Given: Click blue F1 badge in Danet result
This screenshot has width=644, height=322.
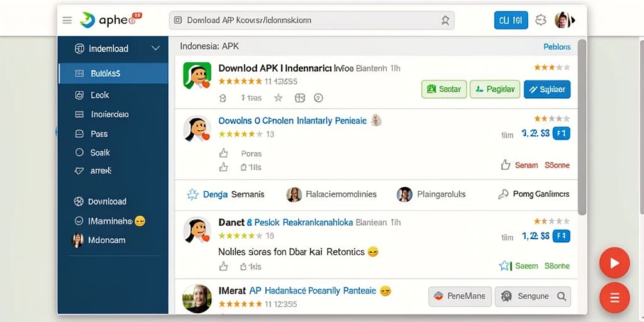Looking at the screenshot, I should (x=562, y=236).
